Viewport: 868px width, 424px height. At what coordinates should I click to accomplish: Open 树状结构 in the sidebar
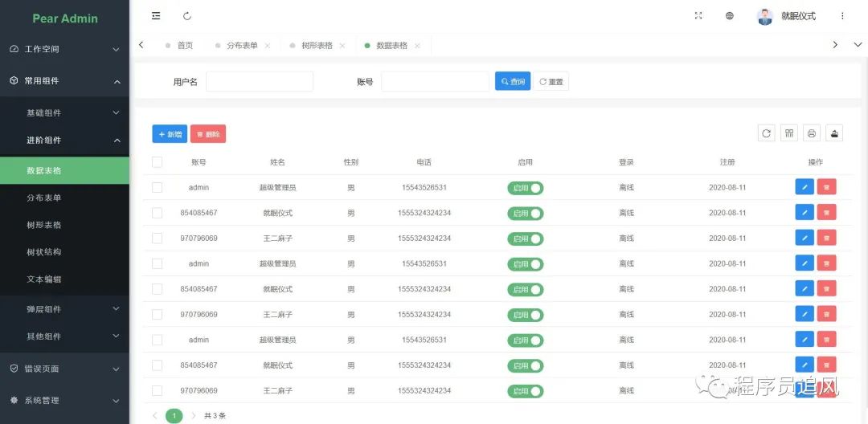coord(65,252)
